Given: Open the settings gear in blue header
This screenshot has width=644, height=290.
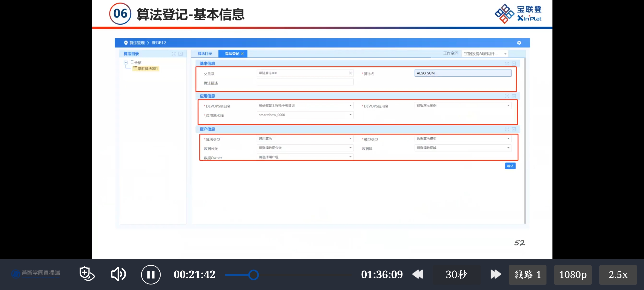Looking at the screenshot, I should (x=519, y=43).
